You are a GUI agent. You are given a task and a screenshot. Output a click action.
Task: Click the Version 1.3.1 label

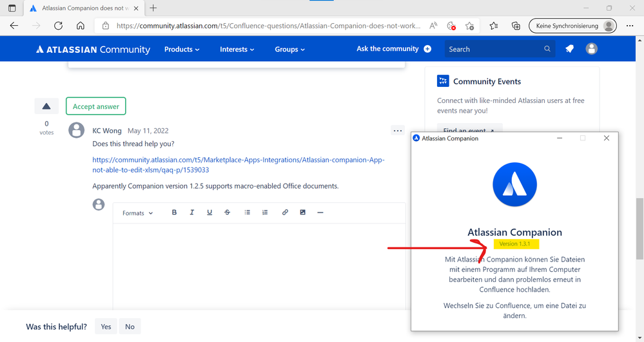[514, 244]
